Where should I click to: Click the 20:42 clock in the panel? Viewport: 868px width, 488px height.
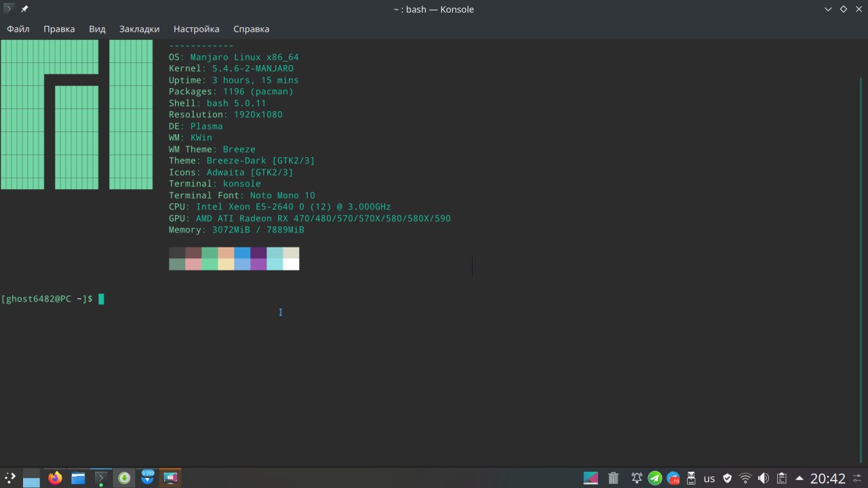click(x=828, y=479)
